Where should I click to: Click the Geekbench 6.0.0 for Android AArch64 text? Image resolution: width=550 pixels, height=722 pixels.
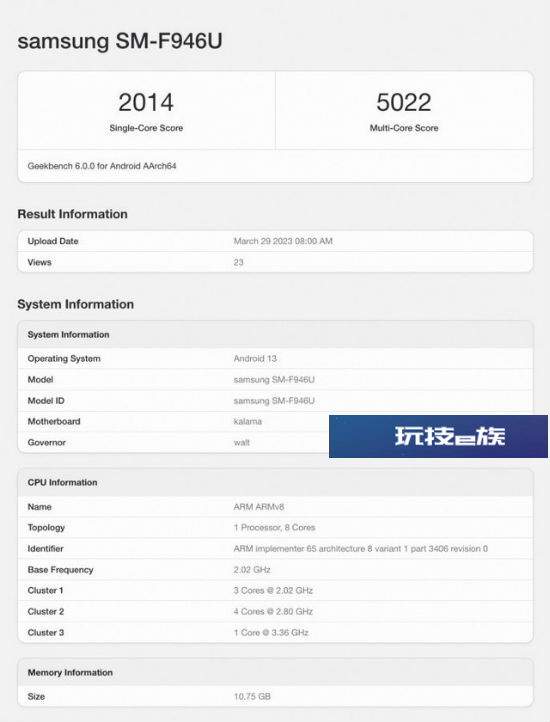(x=102, y=166)
